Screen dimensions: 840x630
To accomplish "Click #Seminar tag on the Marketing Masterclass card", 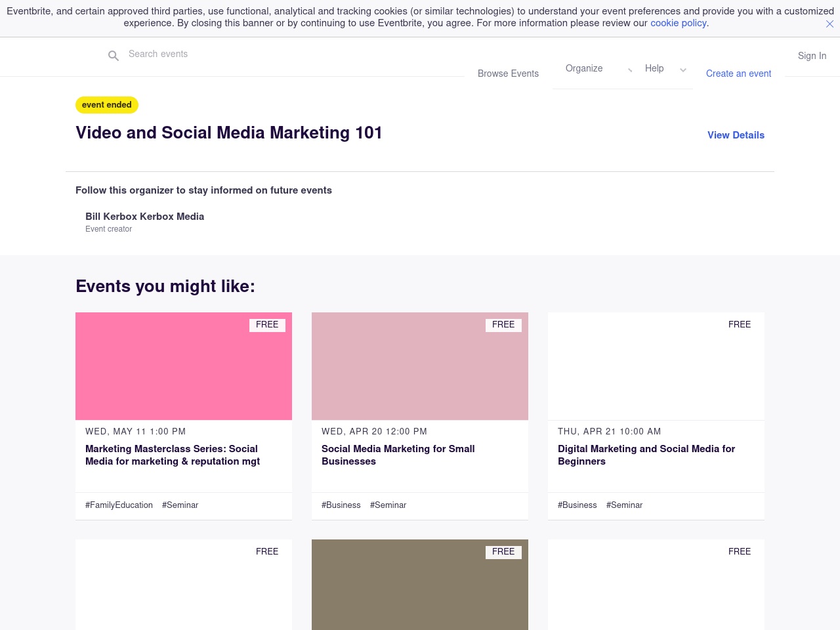I will coord(180,505).
